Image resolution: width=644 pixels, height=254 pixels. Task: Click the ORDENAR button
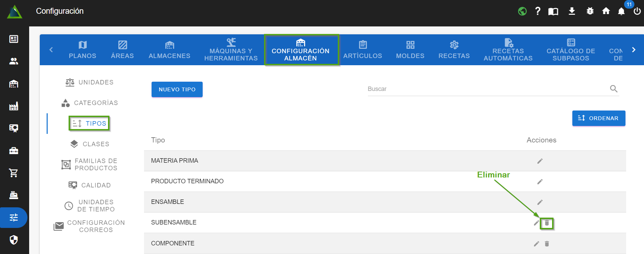598,118
